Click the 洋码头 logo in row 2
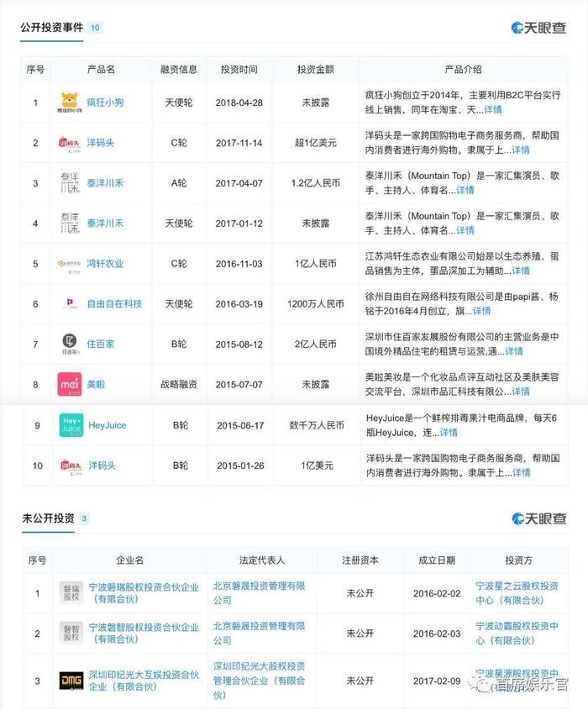Image resolution: width=588 pixels, height=710 pixels. pyautogui.click(x=69, y=143)
